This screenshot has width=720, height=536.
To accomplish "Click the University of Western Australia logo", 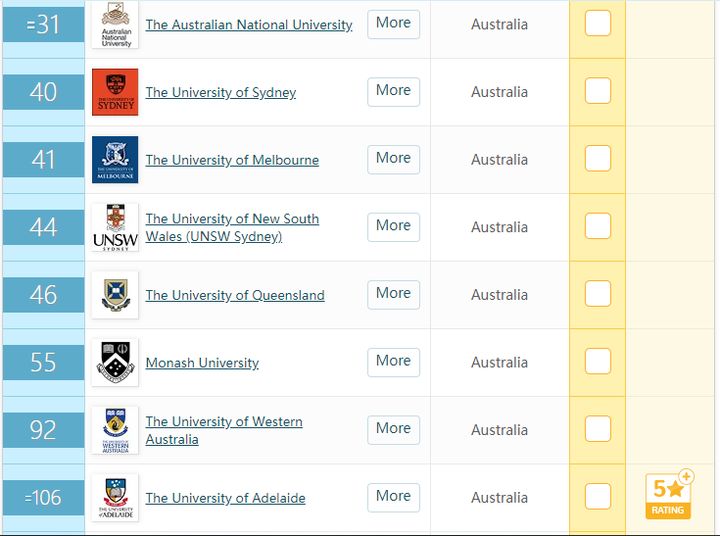I will (x=115, y=430).
